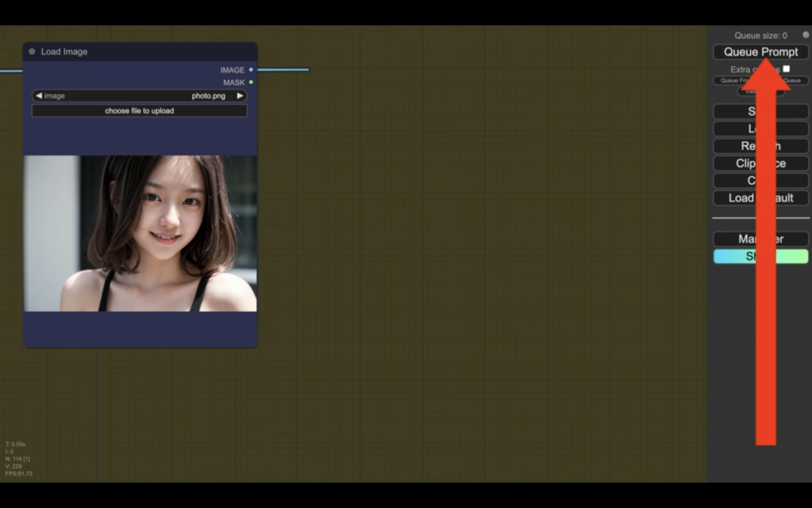The image size is (812, 508).
Task: Select the portrait preview in Load Image node
Action: click(140, 233)
